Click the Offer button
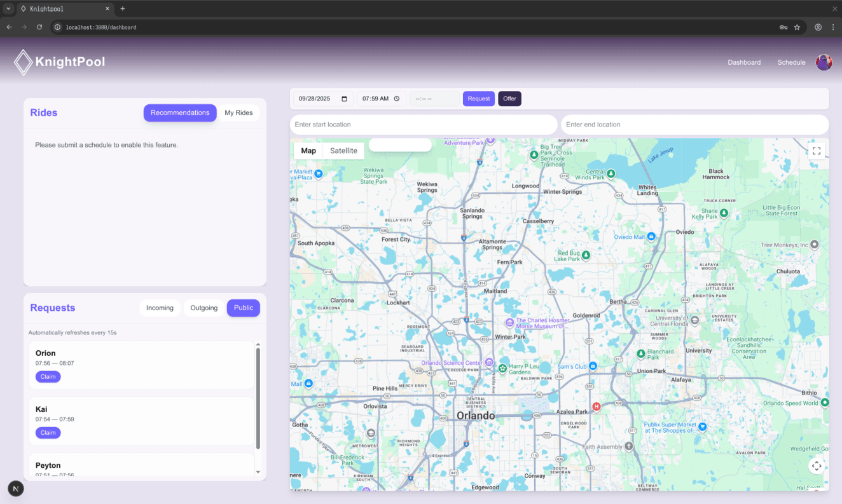 pos(509,99)
